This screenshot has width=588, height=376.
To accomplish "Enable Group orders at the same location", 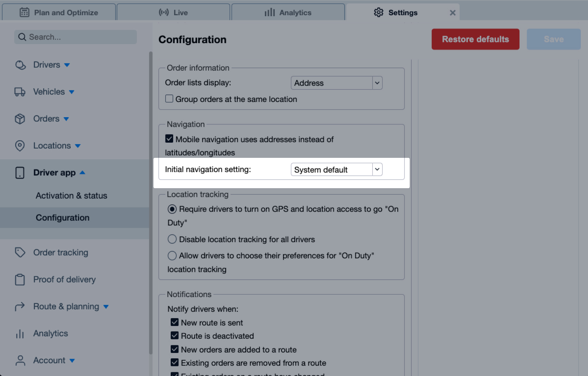I will 169,99.
